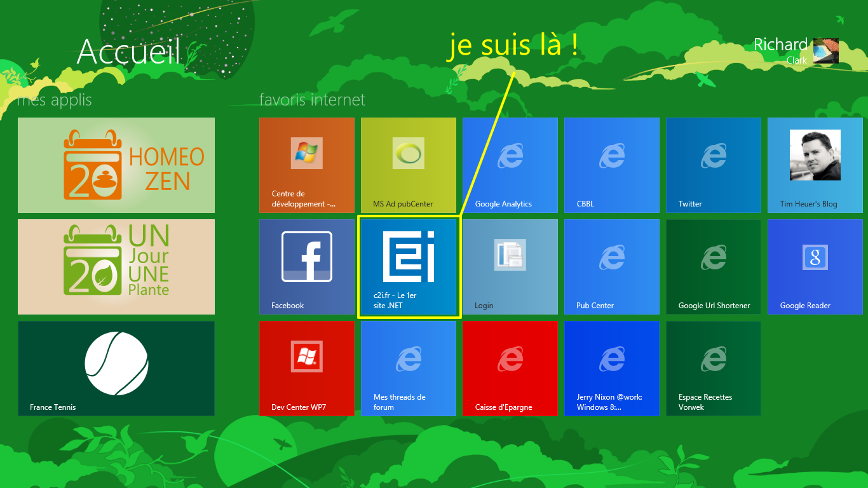Open the Pub Center tile
The width and height of the screenshot is (868, 488).
612,267
